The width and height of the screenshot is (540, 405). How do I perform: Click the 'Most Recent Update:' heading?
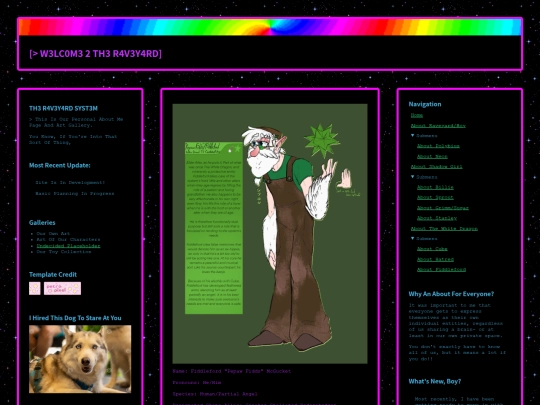point(60,166)
